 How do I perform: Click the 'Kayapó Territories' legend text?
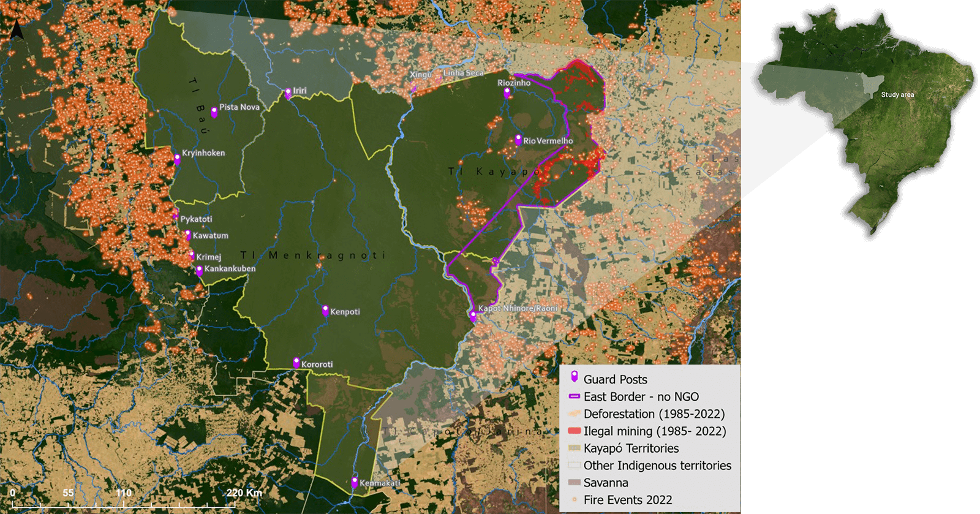coord(631,448)
